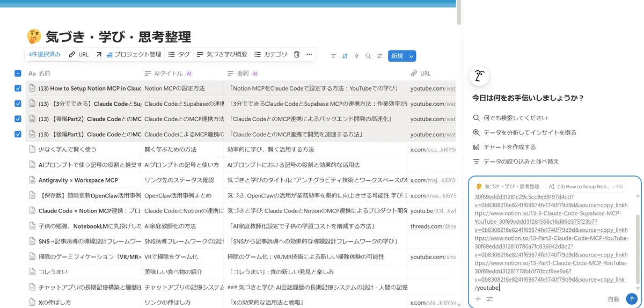644x308 pixels.
Task: Click the AI badge next to 要約 header
Action: point(255,74)
